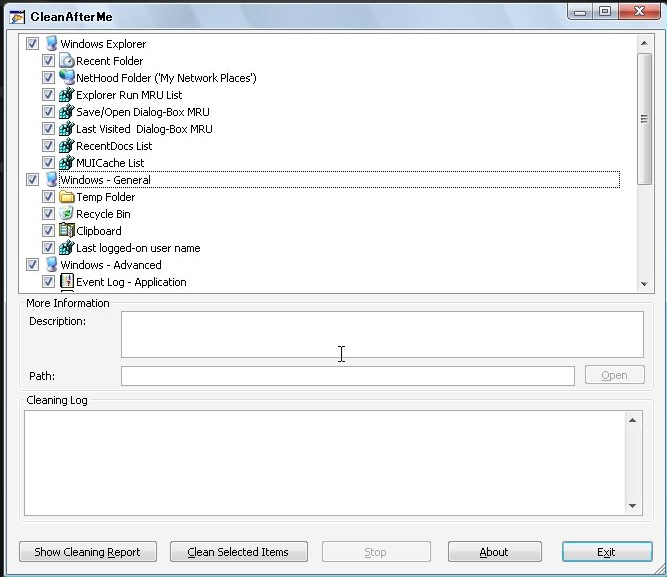Screen dimensions: 667x577
Task: Uncheck the Last Visited Dialog-Box MRU checkbox
Action: tap(48, 129)
